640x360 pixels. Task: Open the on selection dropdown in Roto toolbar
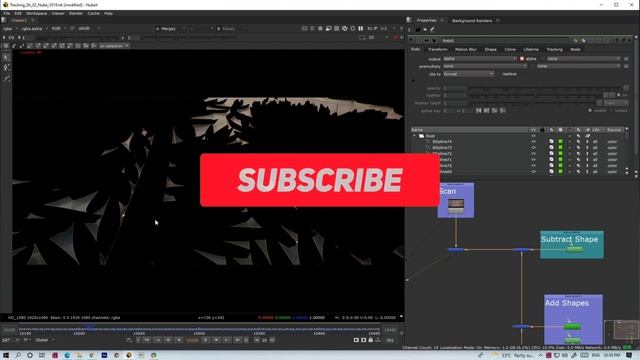[114, 46]
